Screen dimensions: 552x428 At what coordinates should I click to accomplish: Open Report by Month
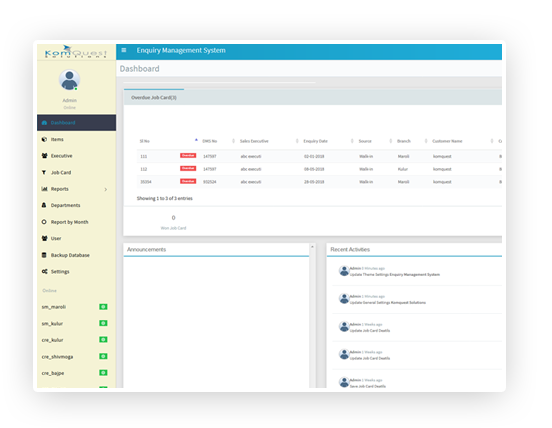pyautogui.click(x=76, y=222)
